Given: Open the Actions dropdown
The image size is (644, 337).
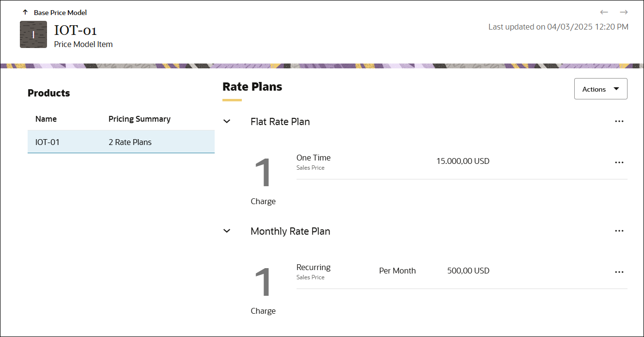Looking at the screenshot, I should [600, 89].
